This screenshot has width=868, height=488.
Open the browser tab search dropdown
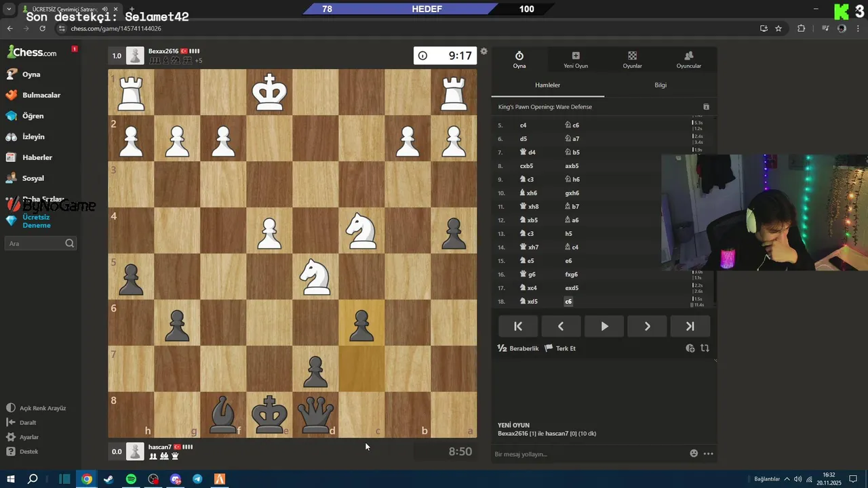[x=9, y=9]
